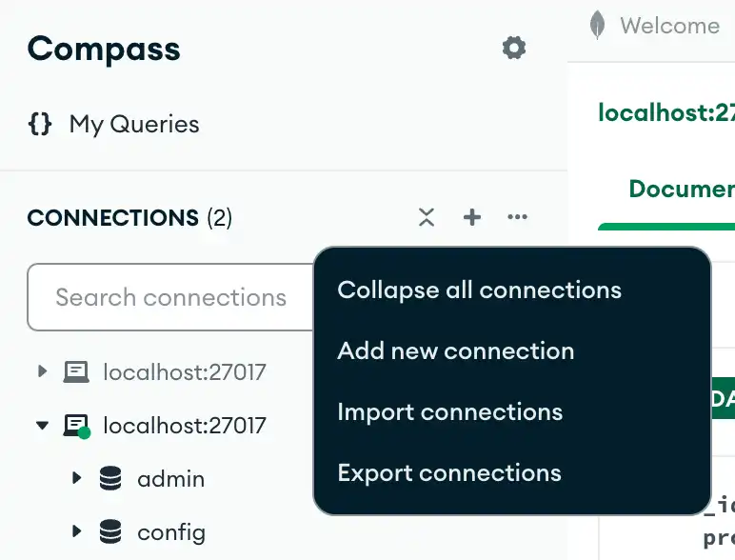735x560 pixels.
Task: Open My Queries link
Action: click(x=134, y=124)
